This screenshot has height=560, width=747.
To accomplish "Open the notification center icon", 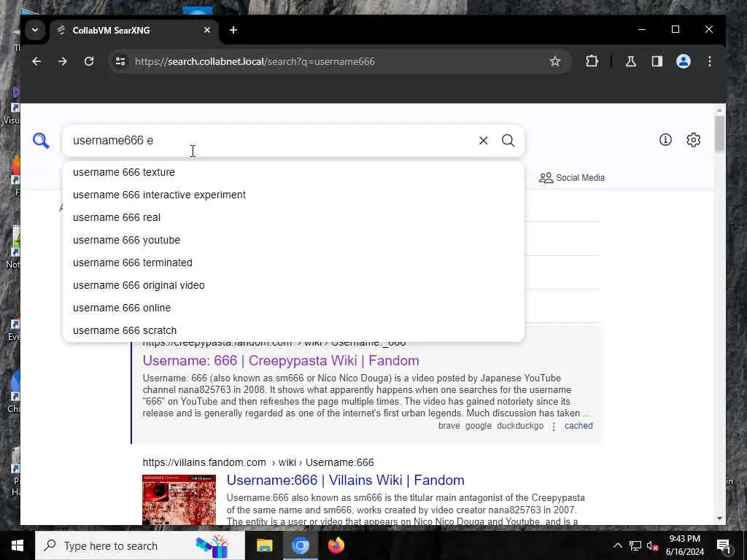I will 724,545.
